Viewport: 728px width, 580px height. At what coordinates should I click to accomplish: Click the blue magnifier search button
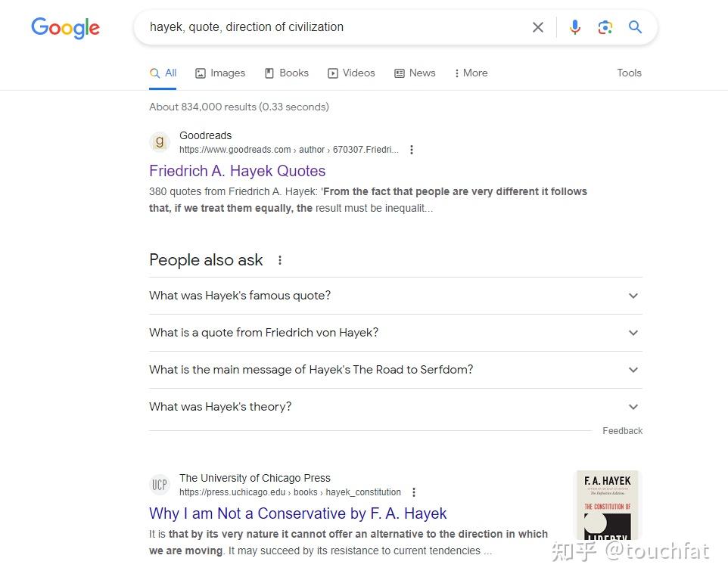point(635,27)
